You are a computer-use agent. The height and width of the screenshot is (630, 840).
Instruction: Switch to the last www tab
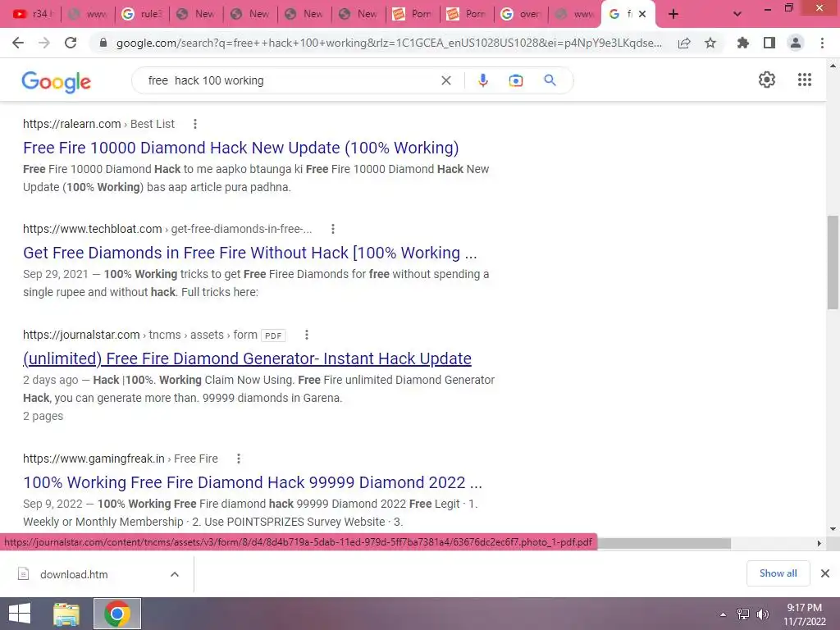[575, 14]
